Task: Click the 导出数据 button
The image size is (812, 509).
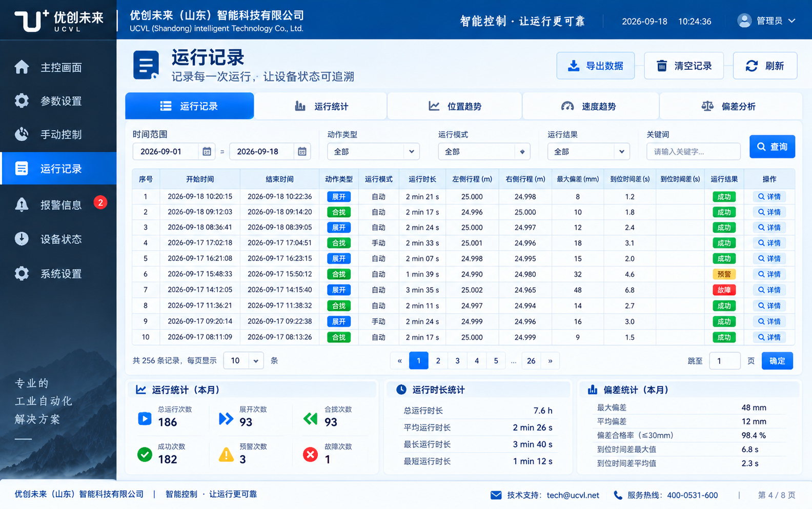Action: pyautogui.click(x=596, y=66)
